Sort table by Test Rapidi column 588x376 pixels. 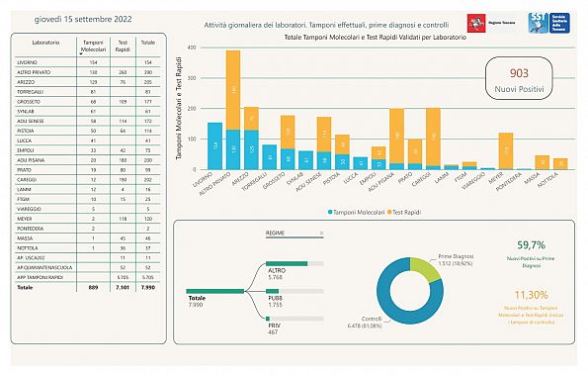pos(123,46)
